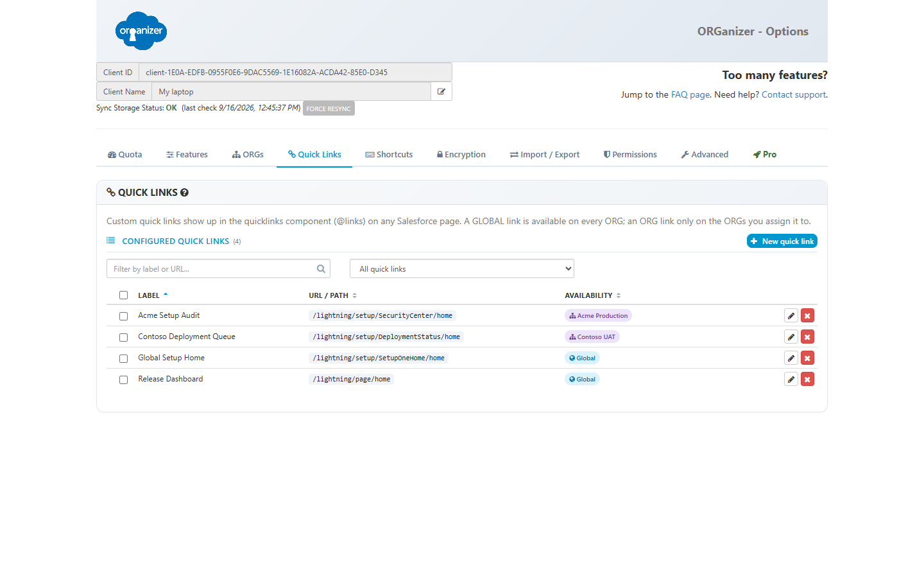This screenshot has width=924, height=578.
Task: Focus the Filter by label or URL field
Action: (x=218, y=268)
